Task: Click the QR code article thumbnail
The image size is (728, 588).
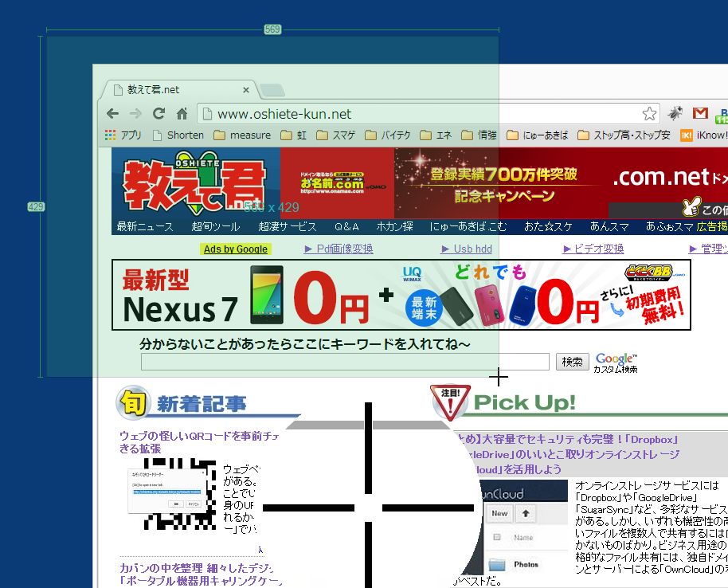Action: [173, 494]
